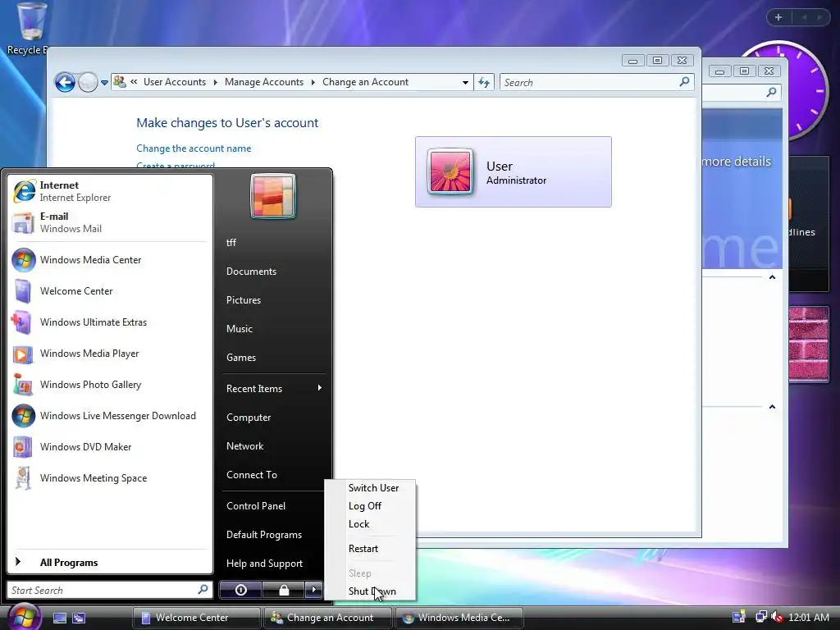Open Windows Media Center in Start menu
The width and height of the screenshot is (840, 630).
[110, 260]
